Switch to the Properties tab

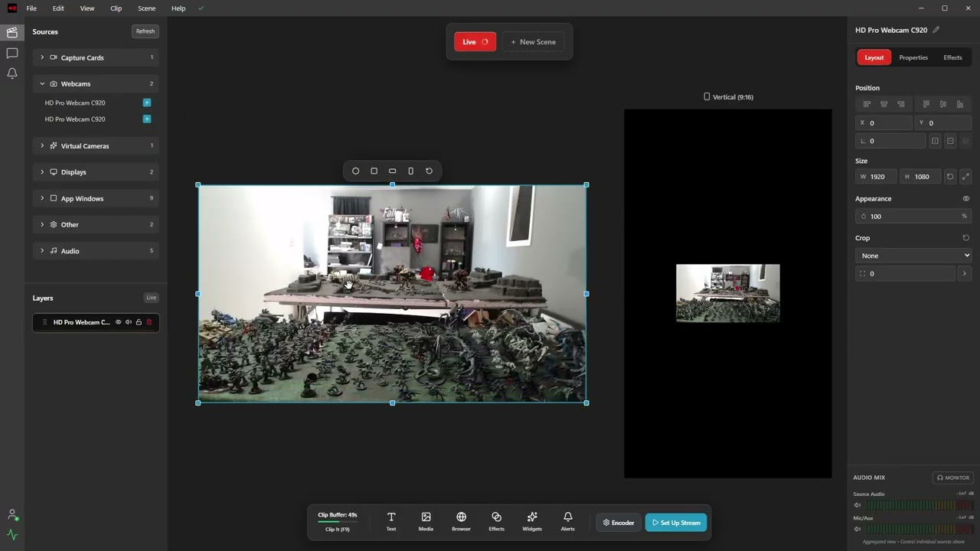(x=913, y=57)
